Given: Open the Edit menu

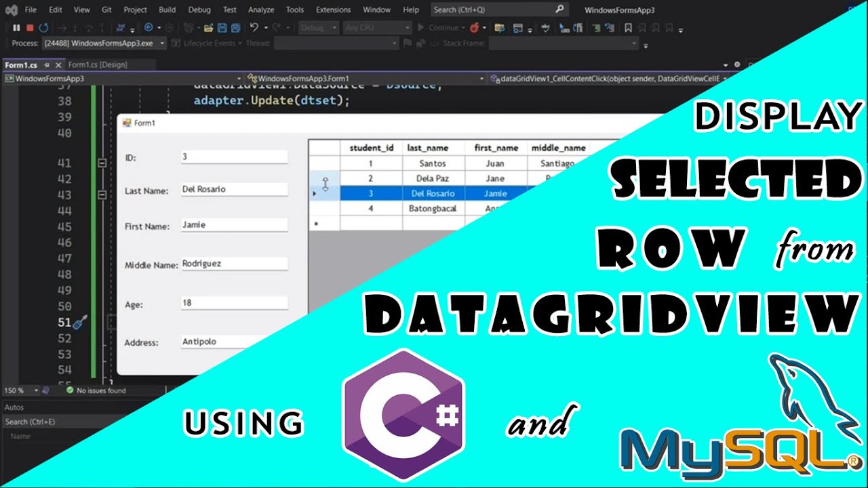Looking at the screenshot, I should pyautogui.click(x=56, y=9).
